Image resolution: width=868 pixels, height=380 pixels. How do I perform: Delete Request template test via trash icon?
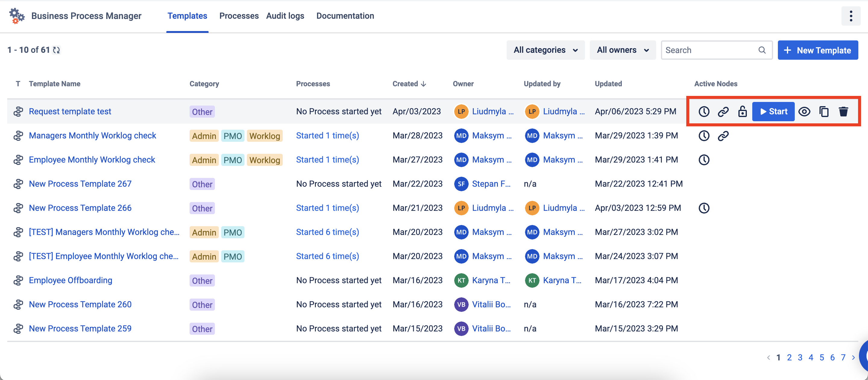tap(843, 111)
